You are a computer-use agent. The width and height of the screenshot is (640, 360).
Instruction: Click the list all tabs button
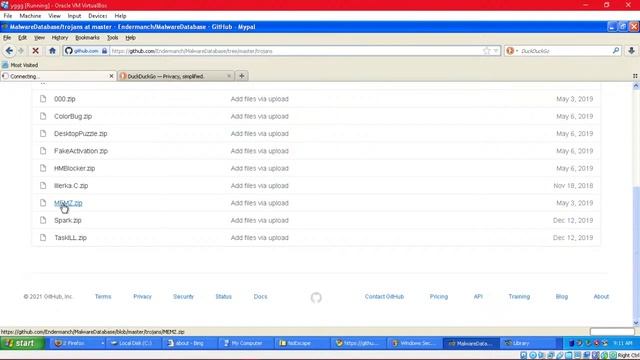[x=635, y=76]
